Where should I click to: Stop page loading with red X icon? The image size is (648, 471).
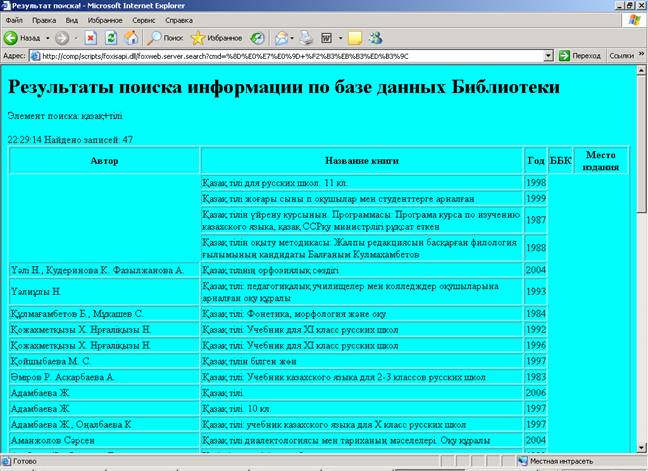tap(91, 38)
